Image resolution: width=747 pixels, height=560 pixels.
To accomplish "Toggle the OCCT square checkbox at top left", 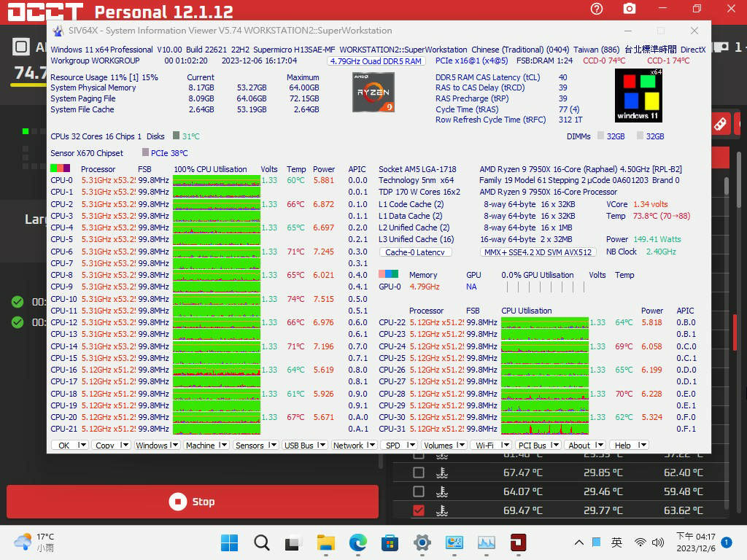I will point(20,47).
